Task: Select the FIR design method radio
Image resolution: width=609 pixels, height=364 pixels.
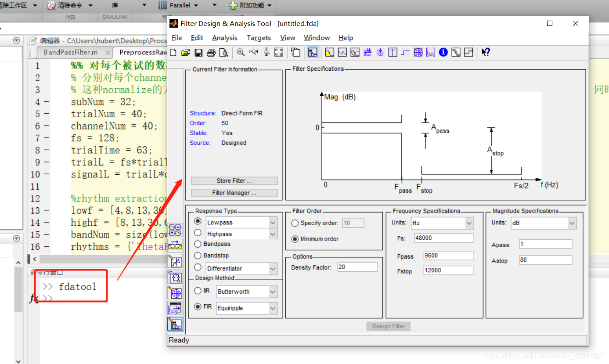Action: 198,307
